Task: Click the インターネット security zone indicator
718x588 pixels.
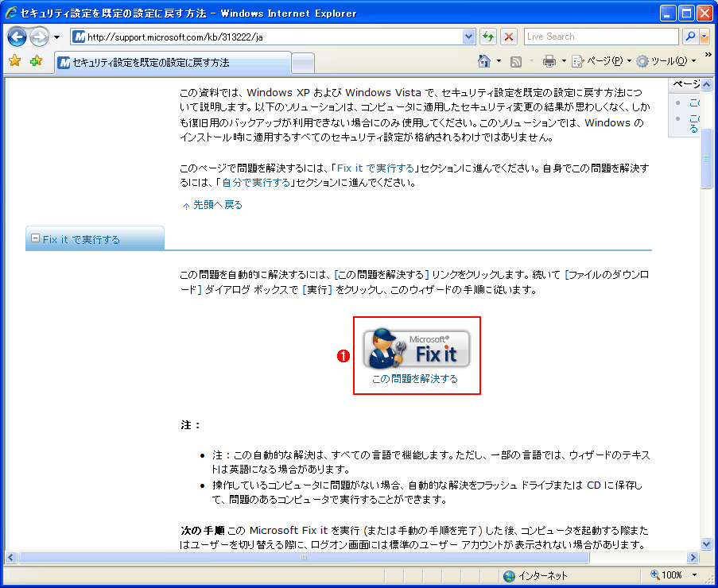Action: point(536,575)
